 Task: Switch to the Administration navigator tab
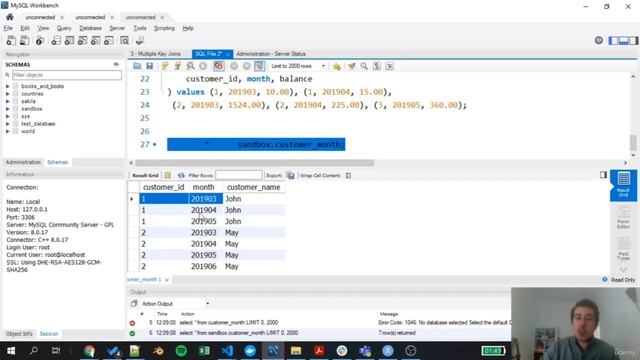coord(23,162)
